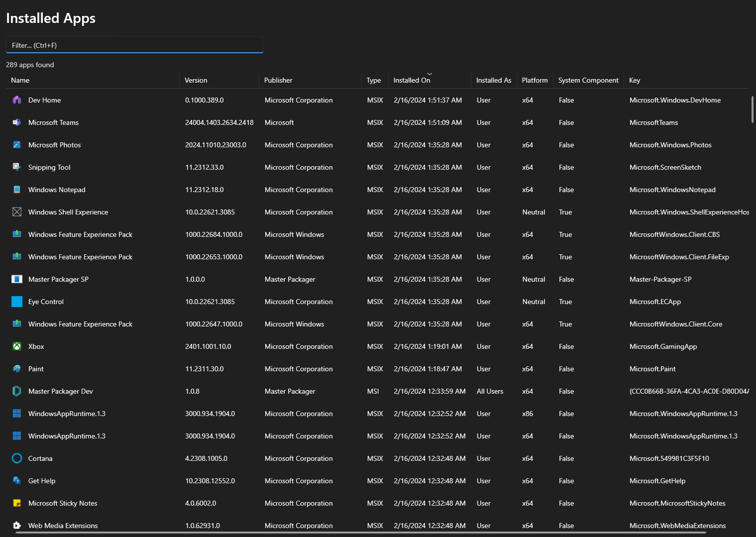
Task: Click the Microsoft Sticky Notes icon
Action: pyautogui.click(x=17, y=503)
